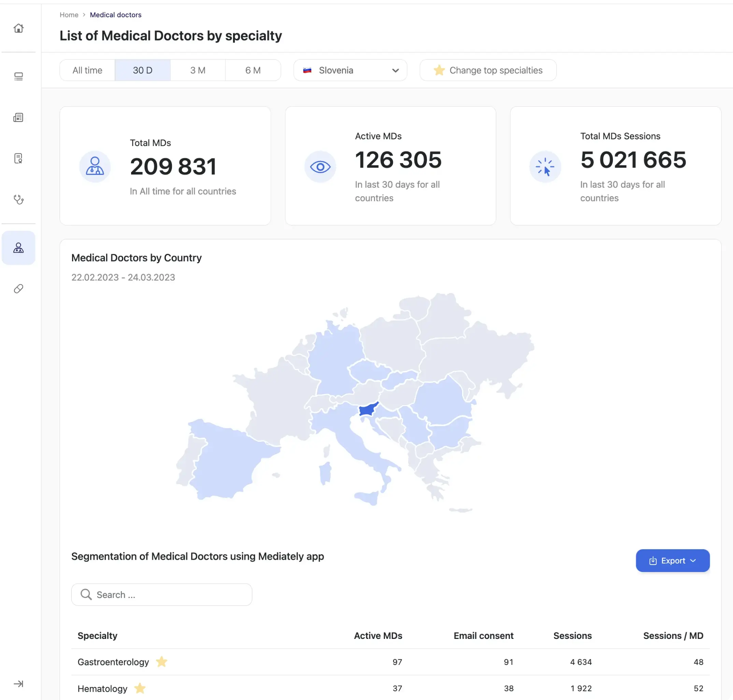The width and height of the screenshot is (733, 700).
Task: Open the newspaper sidebar icon
Action: (18, 117)
